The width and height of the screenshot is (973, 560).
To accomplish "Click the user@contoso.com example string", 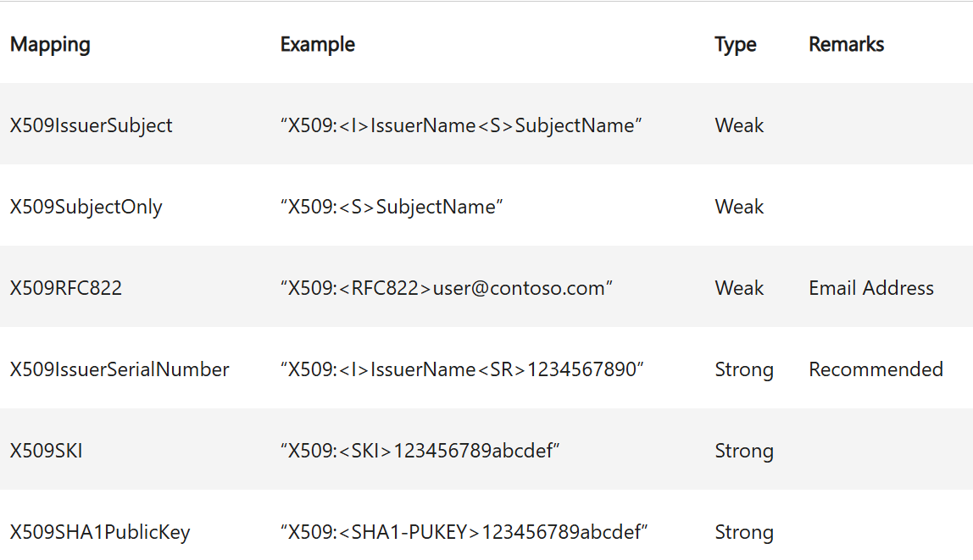I will [x=447, y=288].
